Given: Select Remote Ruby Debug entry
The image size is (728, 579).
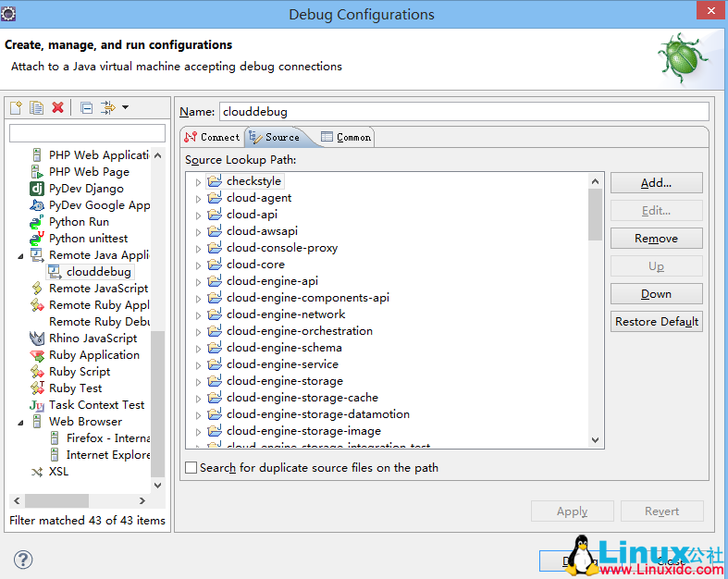Looking at the screenshot, I should click(99, 321).
